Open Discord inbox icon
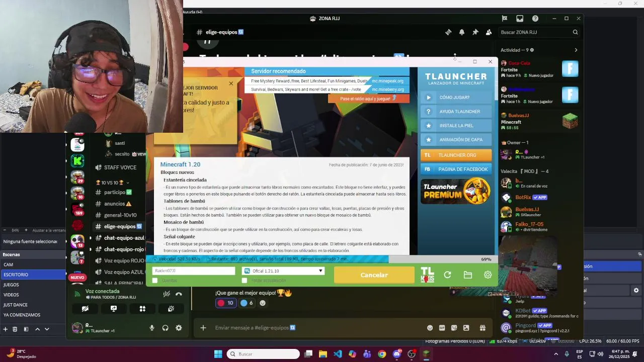This screenshot has height=362, width=644. pyautogui.click(x=520, y=19)
